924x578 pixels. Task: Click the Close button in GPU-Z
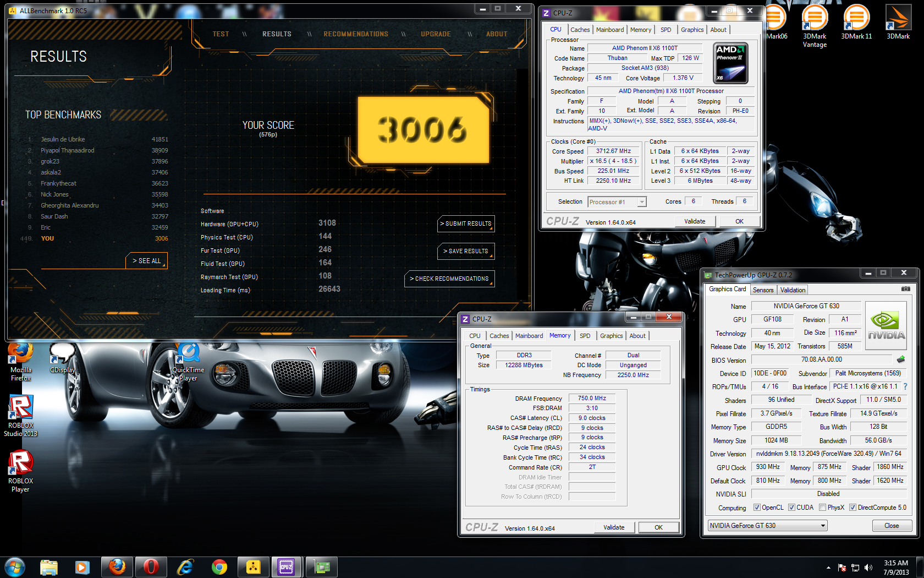[x=892, y=526]
